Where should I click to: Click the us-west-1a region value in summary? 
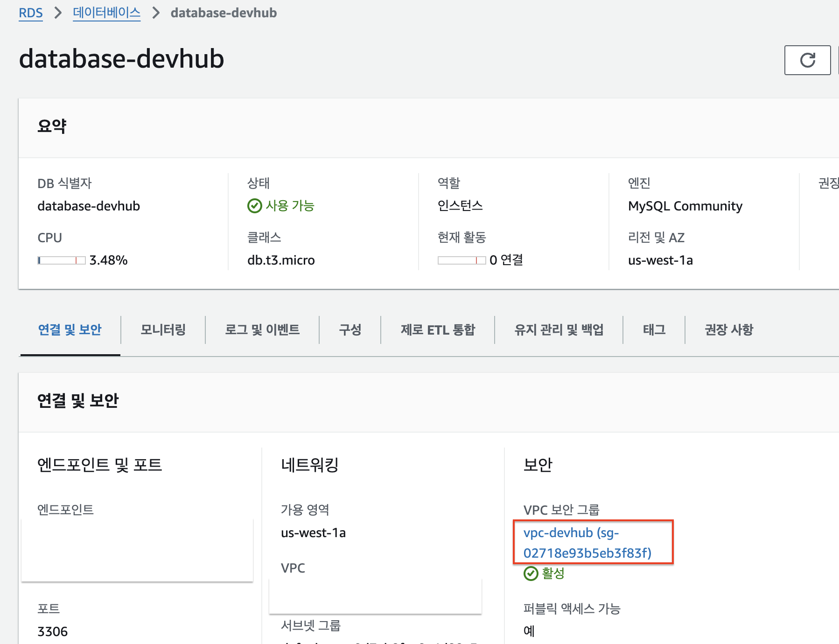660,260
